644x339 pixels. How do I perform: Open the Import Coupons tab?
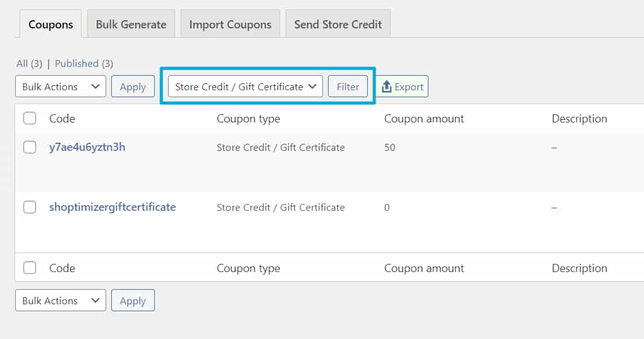pyautogui.click(x=230, y=24)
